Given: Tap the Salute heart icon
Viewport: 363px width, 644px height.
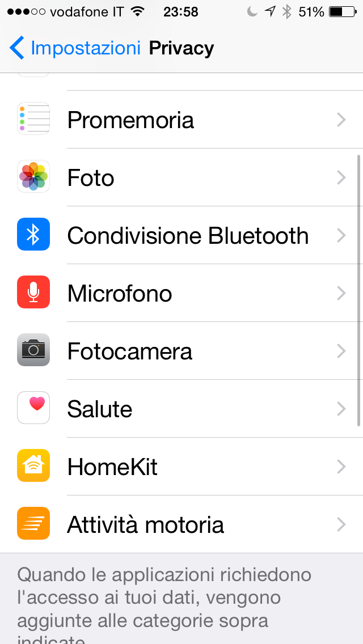Looking at the screenshot, I should coord(33,408).
